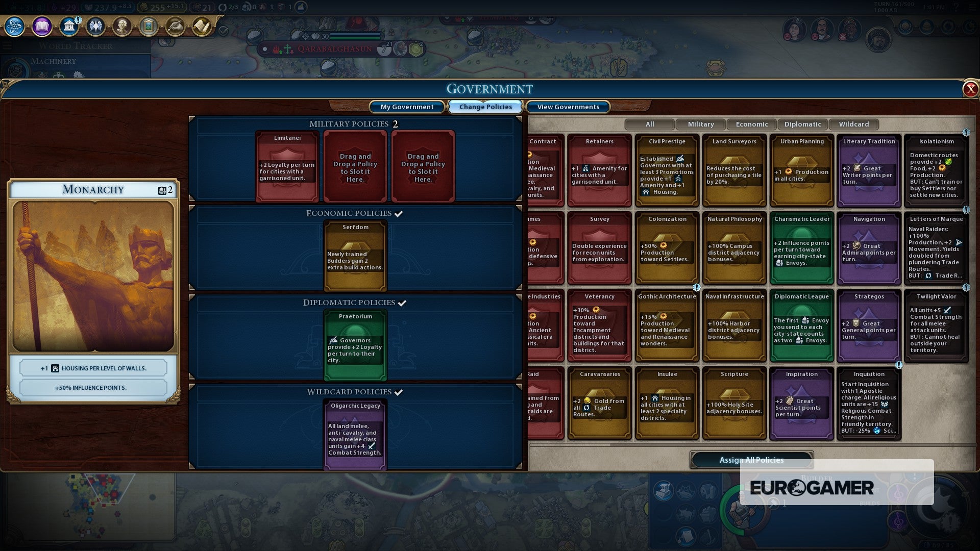
Task: Filter policy list by Wildcard
Action: click(x=853, y=124)
